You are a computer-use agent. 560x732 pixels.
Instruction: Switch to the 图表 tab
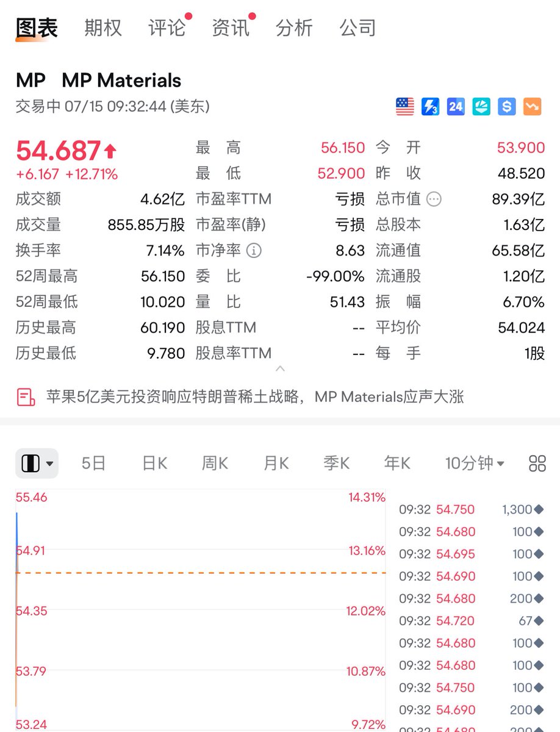click(x=37, y=27)
